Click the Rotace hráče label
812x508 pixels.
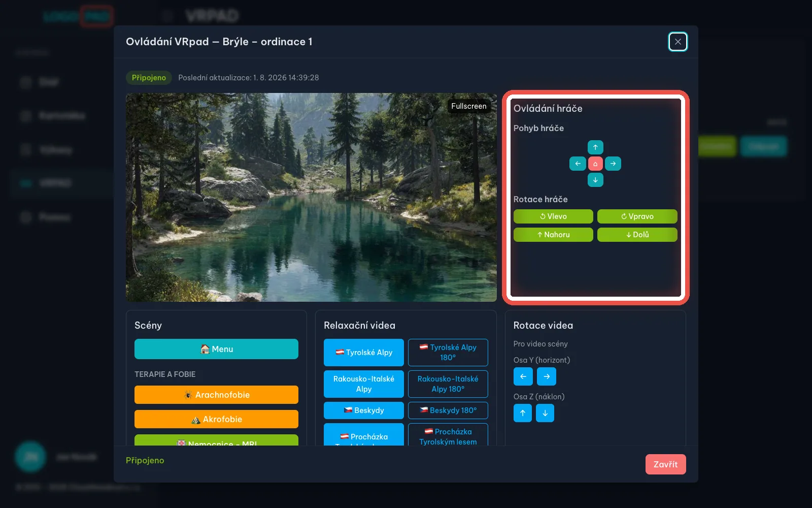(540, 199)
